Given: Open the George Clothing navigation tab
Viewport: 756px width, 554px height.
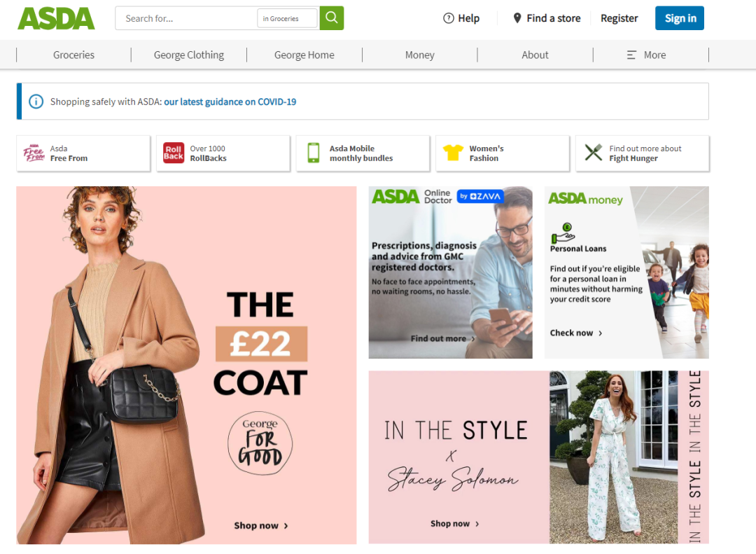Looking at the screenshot, I should 189,55.
